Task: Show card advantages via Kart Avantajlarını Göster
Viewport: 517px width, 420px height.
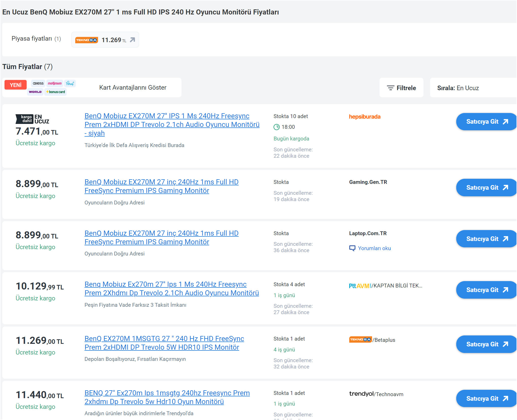Action: click(133, 88)
